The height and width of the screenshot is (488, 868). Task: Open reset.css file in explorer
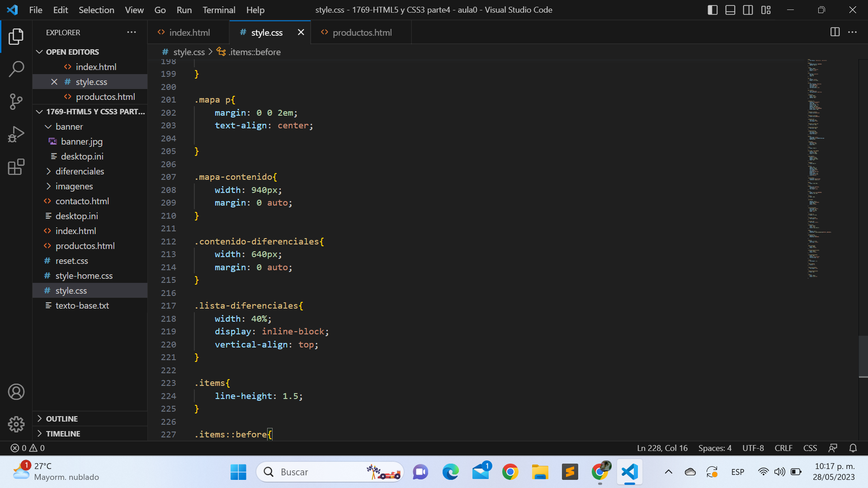click(x=71, y=261)
